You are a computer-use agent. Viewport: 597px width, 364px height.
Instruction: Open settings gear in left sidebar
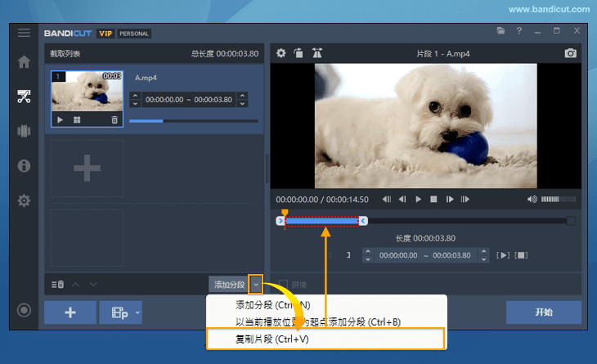point(24,200)
